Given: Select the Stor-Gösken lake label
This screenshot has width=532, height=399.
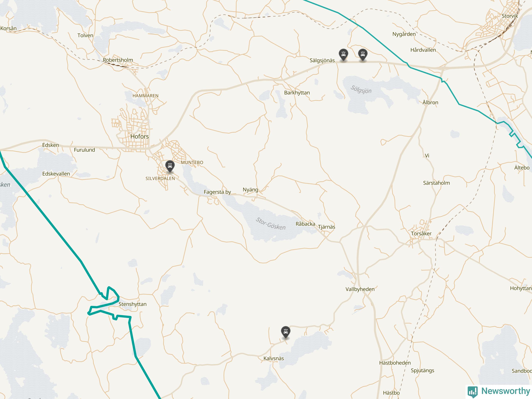Looking at the screenshot, I should tap(271, 224).
